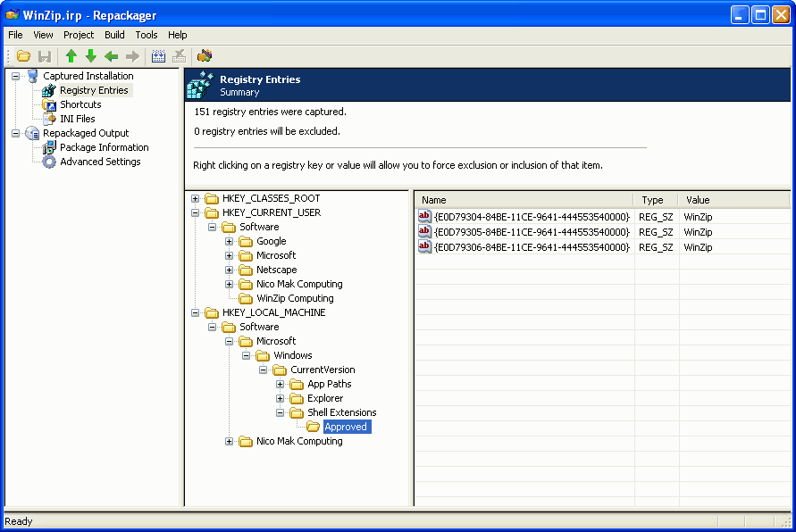Image resolution: width=796 pixels, height=532 pixels.
Task: Open Package Information under Repackaged Output
Action: tap(104, 147)
